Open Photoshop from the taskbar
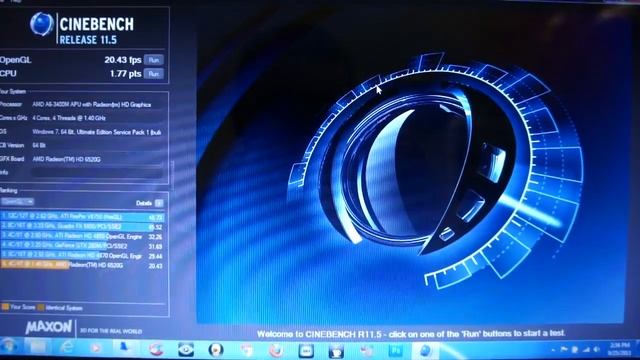Image resolution: width=640 pixels, height=360 pixels. click(x=396, y=351)
